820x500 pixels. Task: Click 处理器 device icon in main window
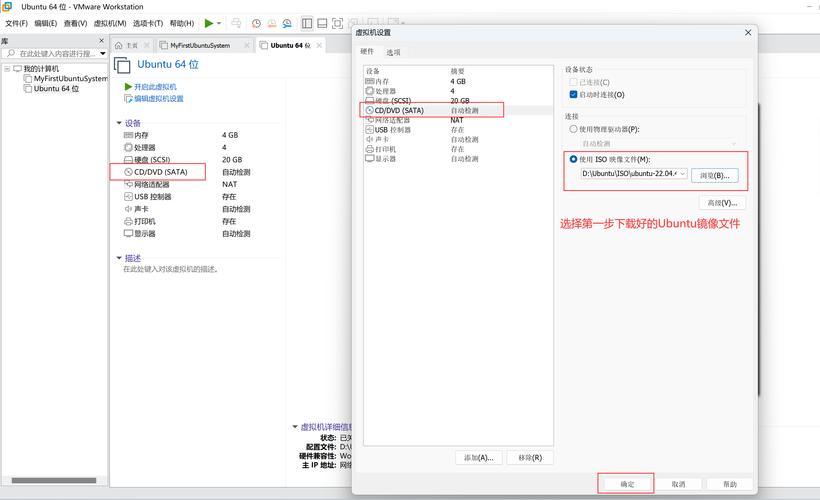128,147
